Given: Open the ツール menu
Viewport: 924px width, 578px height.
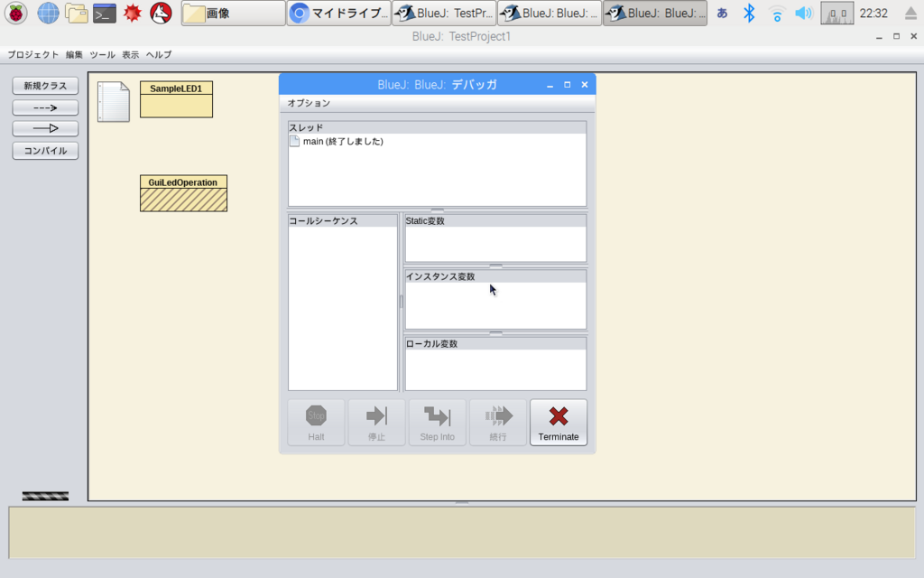Looking at the screenshot, I should click(103, 54).
